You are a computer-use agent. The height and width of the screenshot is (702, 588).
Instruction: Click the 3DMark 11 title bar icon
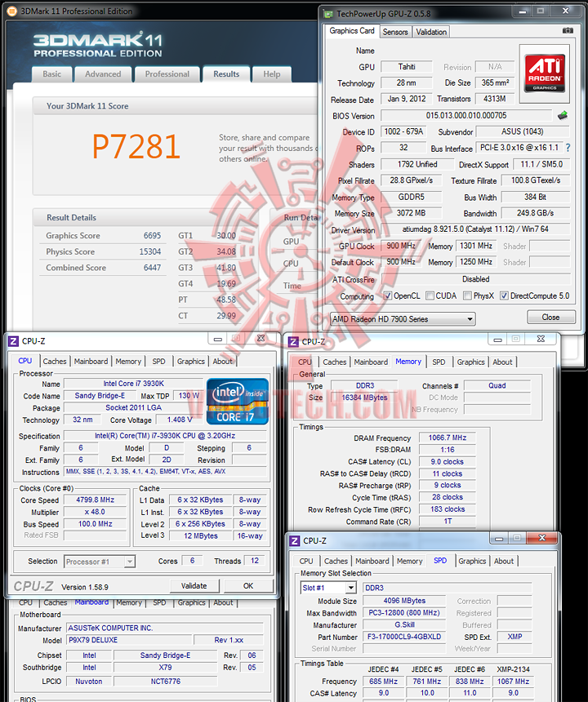12,11
